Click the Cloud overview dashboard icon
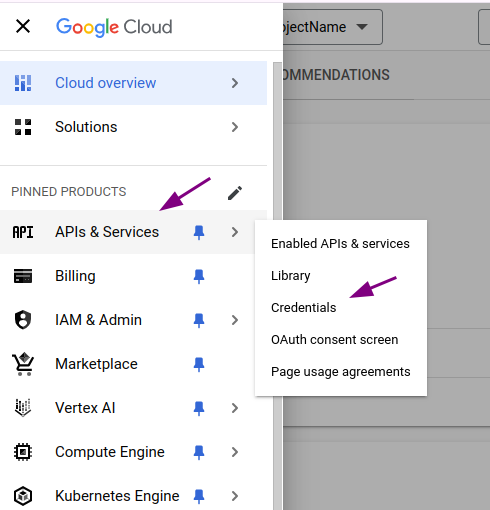This screenshot has height=510, width=490. click(23, 83)
